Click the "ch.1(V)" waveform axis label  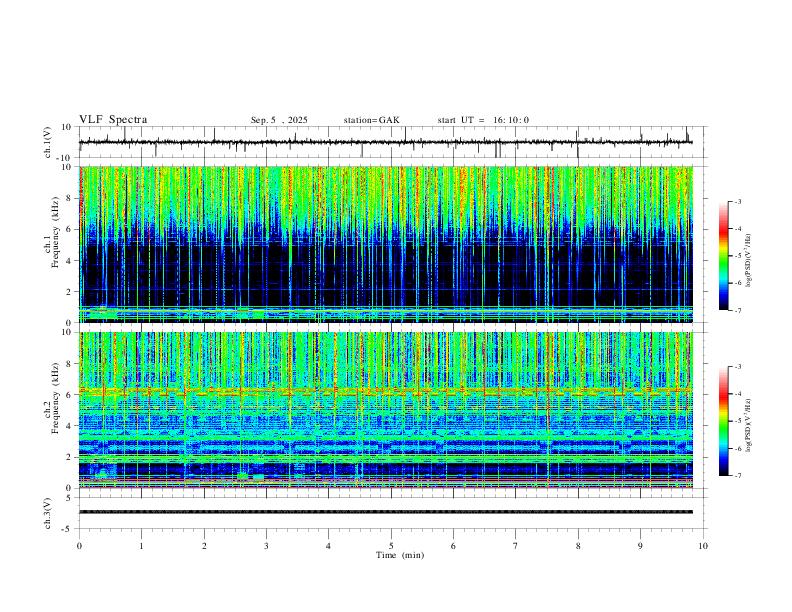[48, 142]
